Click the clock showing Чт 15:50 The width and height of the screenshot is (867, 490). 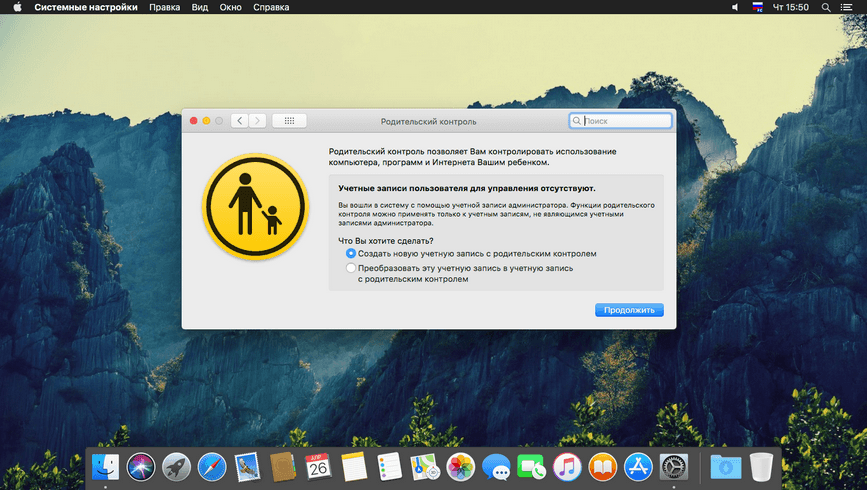791,7
